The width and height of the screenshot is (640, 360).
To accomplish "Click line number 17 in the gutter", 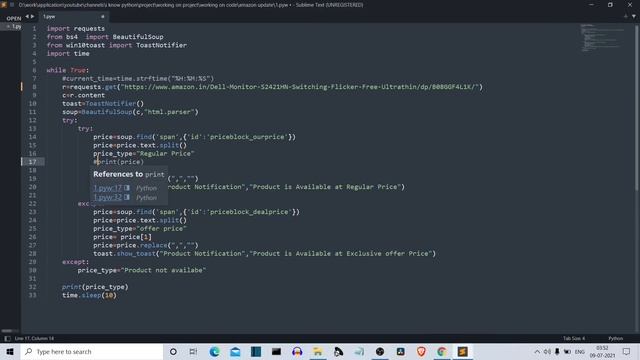I will 32,162.
